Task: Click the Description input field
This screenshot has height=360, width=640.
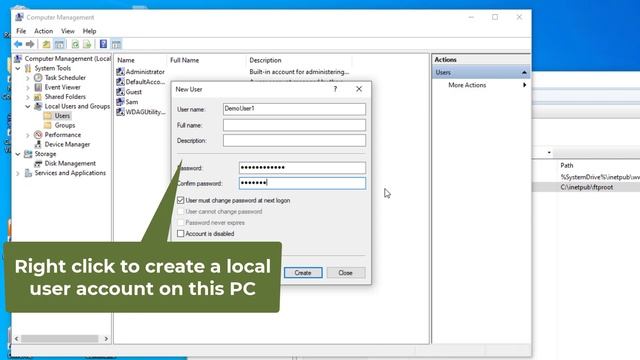Action: (294, 140)
